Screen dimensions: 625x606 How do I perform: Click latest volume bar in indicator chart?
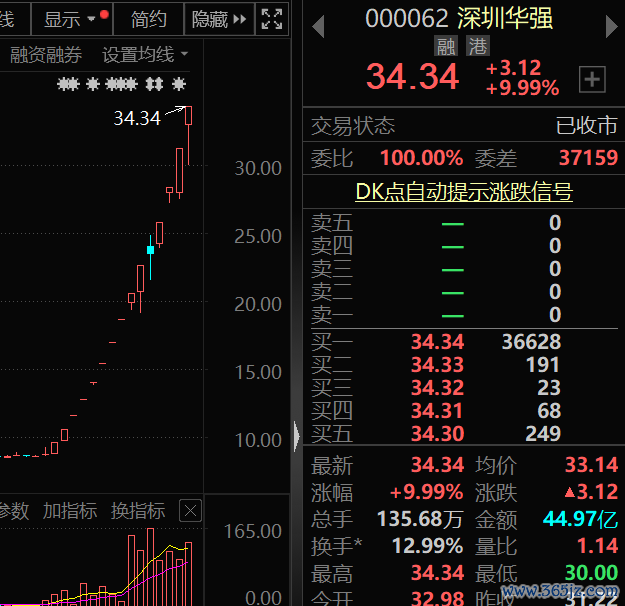click(189, 574)
